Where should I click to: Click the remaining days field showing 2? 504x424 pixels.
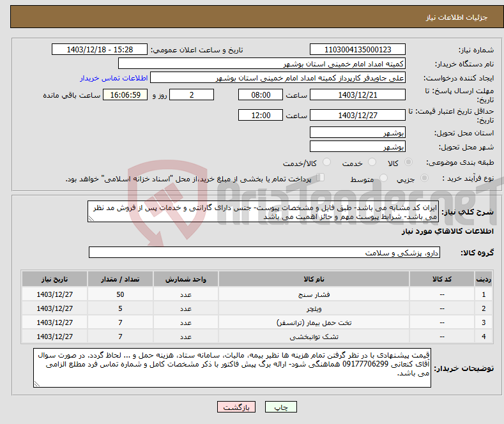coord(192,95)
